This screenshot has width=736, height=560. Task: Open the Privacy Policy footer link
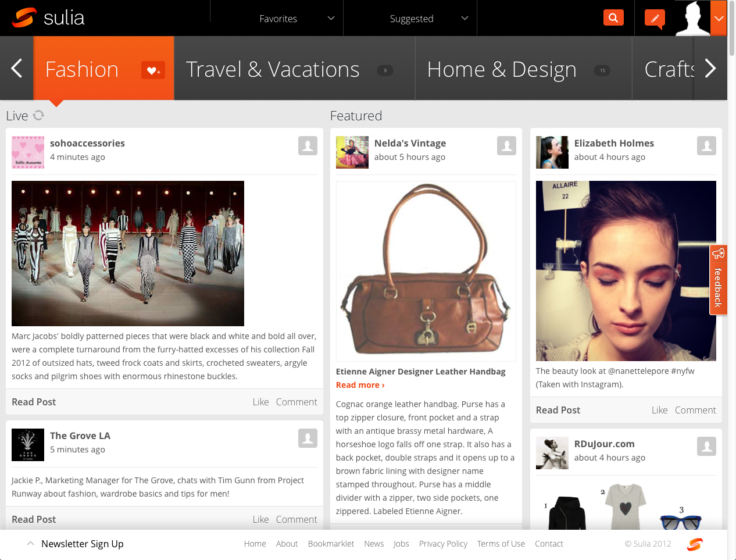[x=444, y=544]
